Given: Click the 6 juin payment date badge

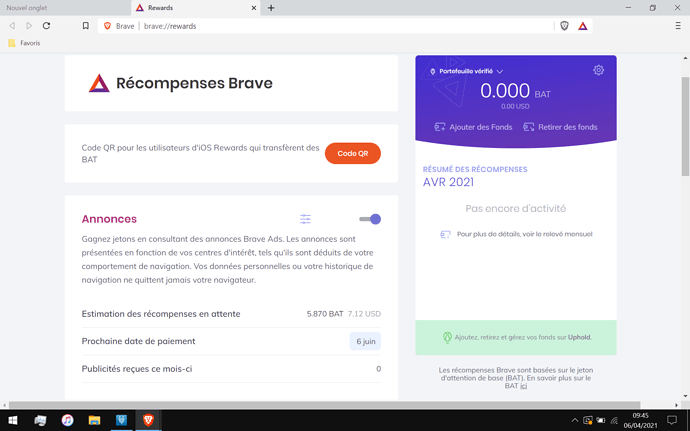Looking at the screenshot, I should coord(365,341).
